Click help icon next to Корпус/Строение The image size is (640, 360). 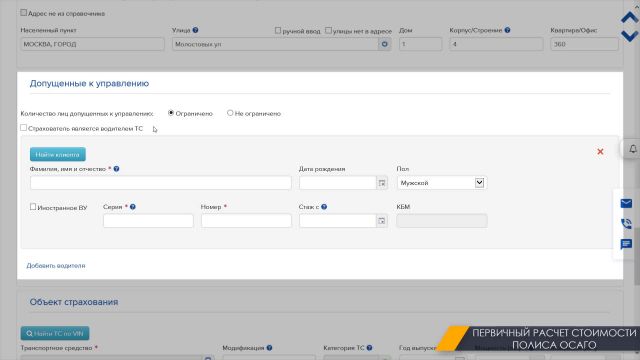click(x=507, y=30)
